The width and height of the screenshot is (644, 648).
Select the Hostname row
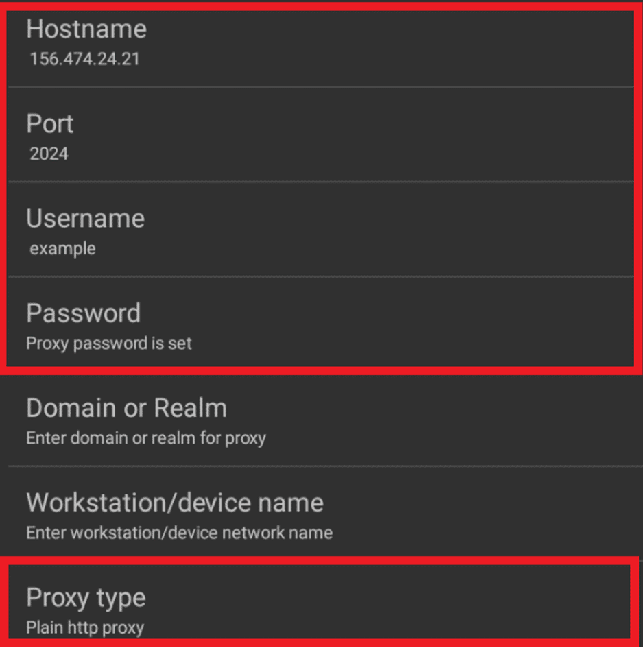point(322,41)
